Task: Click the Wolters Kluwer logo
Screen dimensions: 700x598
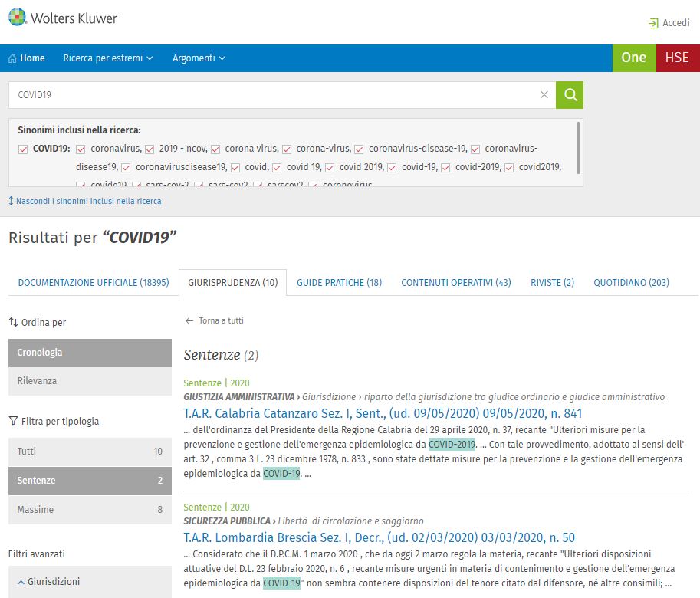Action: tap(63, 18)
